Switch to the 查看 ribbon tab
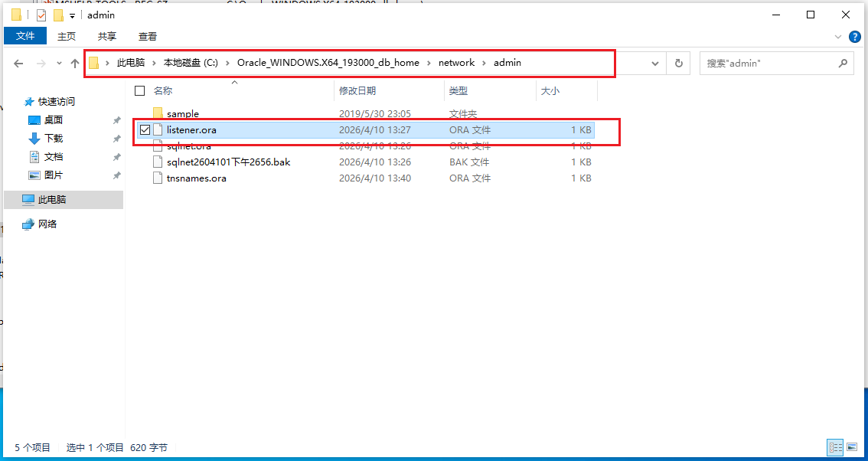 pyautogui.click(x=148, y=36)
